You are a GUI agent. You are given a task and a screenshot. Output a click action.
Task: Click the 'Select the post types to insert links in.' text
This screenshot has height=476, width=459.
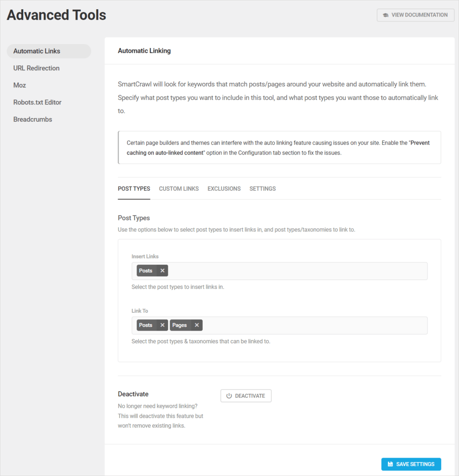pyautogui.click(x=178, y=286)
